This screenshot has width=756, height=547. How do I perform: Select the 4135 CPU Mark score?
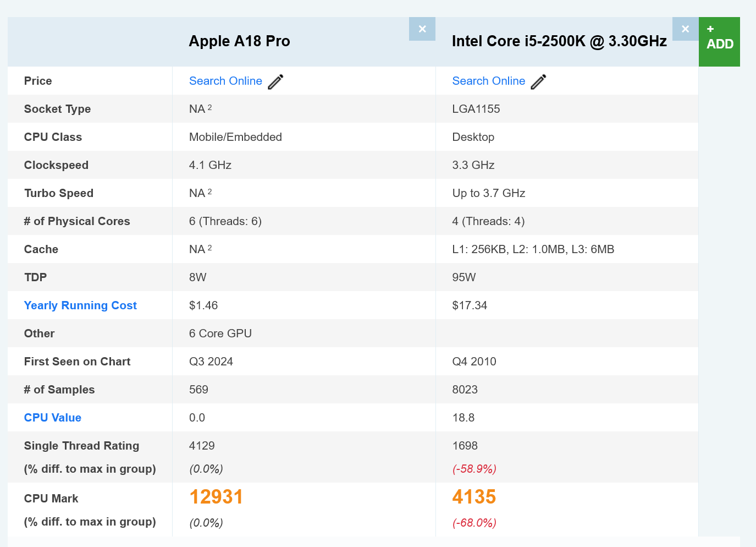point(474,497)
